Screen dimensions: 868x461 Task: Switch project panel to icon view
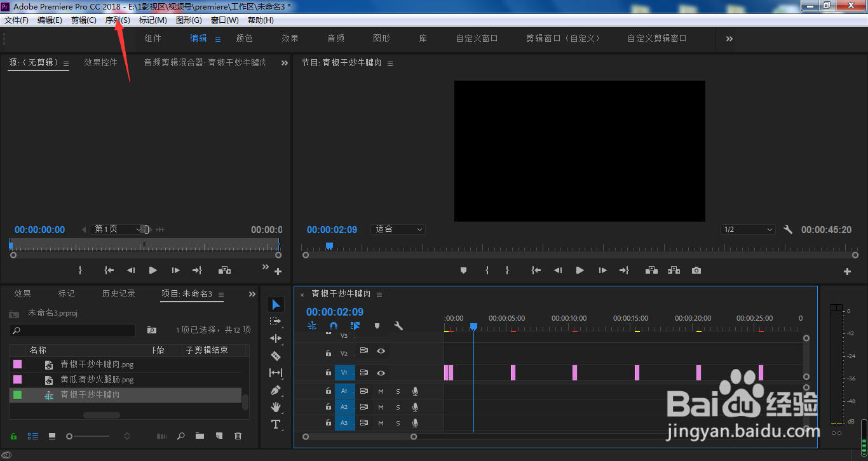point(52,436)
